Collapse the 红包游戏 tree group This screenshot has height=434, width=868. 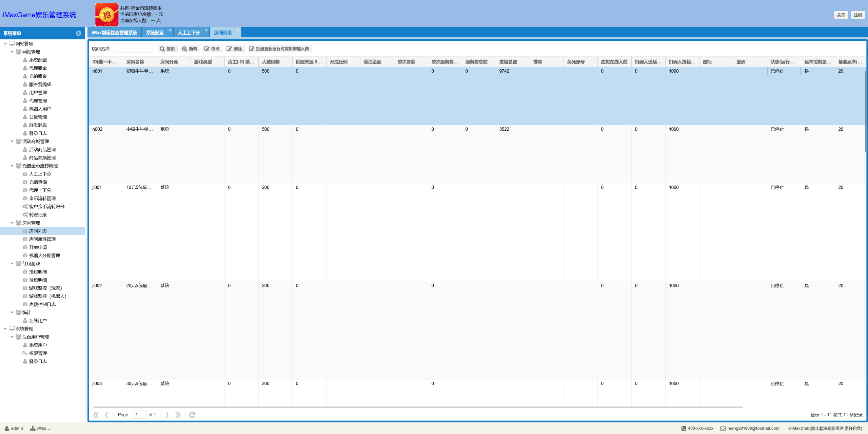tap(12, 264)
